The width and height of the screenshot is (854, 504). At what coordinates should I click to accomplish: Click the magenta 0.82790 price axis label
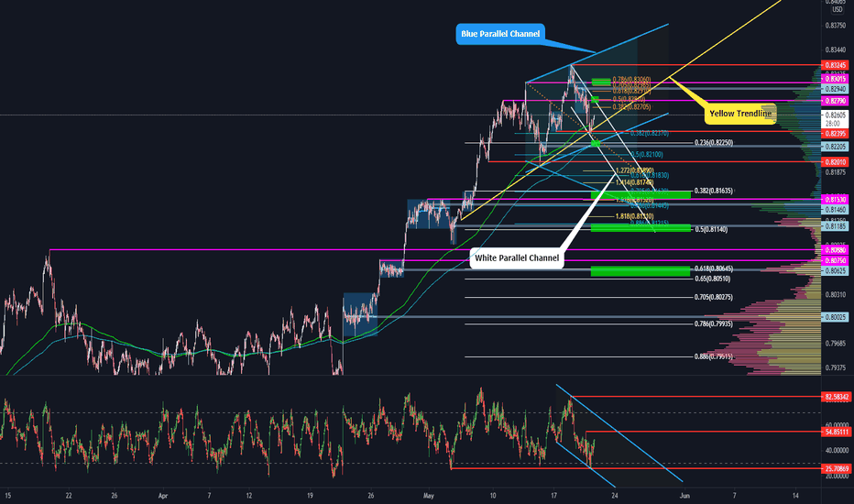[x=835, y=101]
